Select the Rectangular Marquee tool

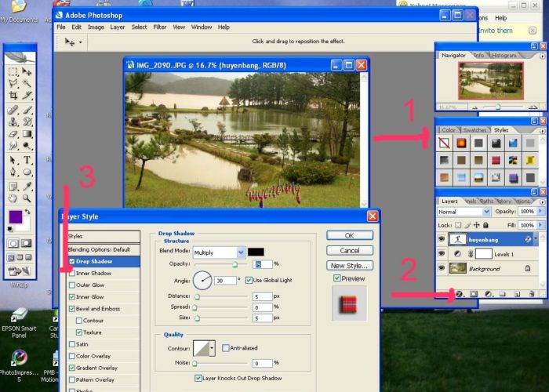13,72
